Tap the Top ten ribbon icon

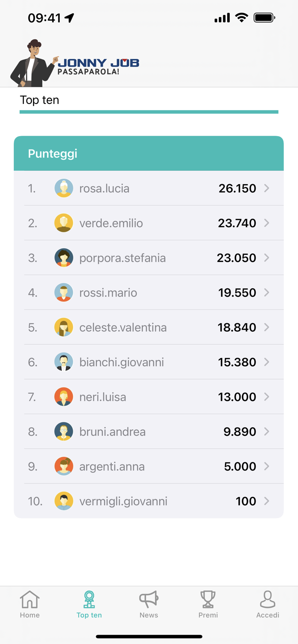click(89, 599)
